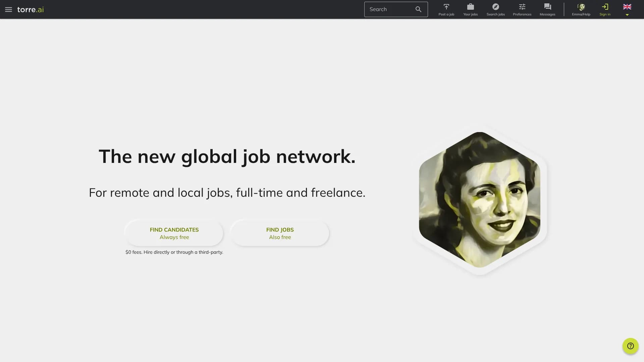Click the hexagonal portrait image
Viewport: 644px width, 362px height.
(x=480, y=200)
